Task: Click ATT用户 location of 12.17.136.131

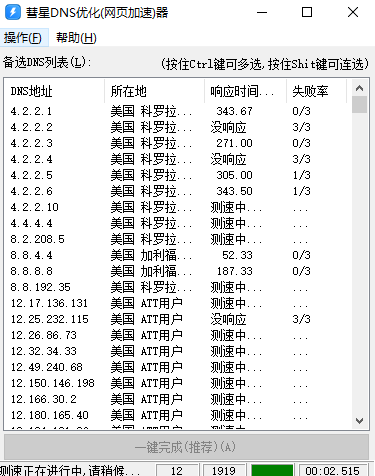Action: point(161,303)
